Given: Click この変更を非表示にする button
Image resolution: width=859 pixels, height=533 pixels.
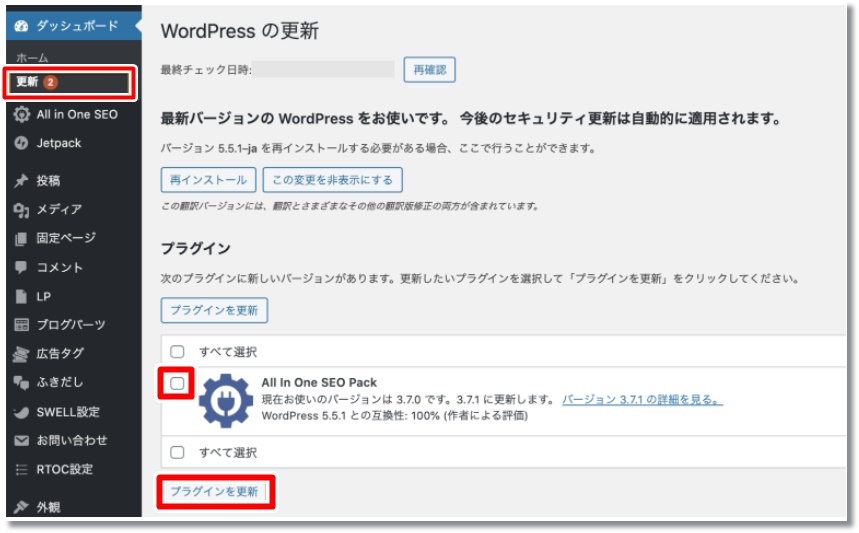Looking at the screenshot, I should 333,180.
